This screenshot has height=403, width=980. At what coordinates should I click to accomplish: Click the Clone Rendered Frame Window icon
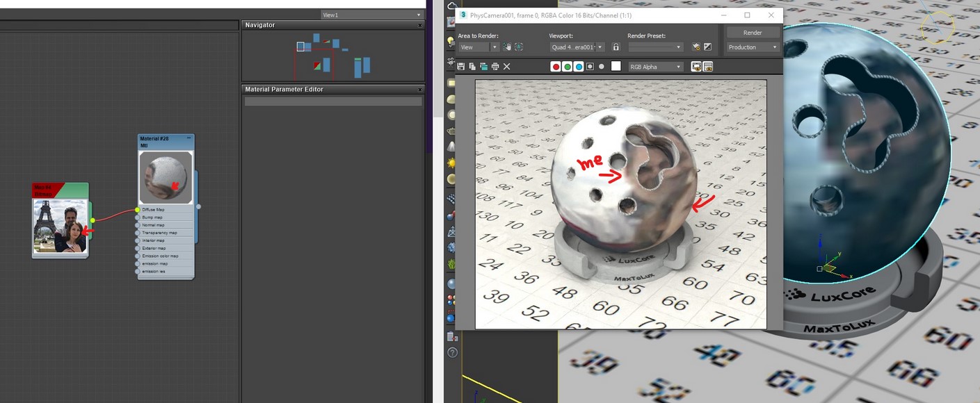click(x=483, y=67)
